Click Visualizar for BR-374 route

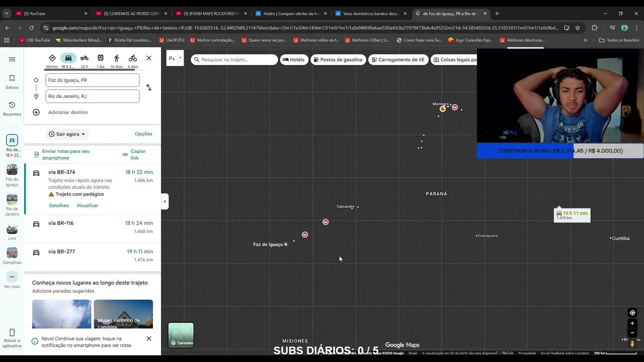click(x=88, y=206)
